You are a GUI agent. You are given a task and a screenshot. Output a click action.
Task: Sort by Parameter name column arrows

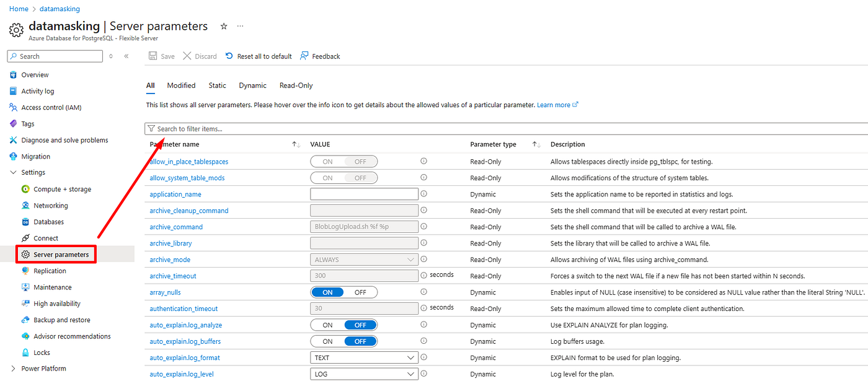296,144
